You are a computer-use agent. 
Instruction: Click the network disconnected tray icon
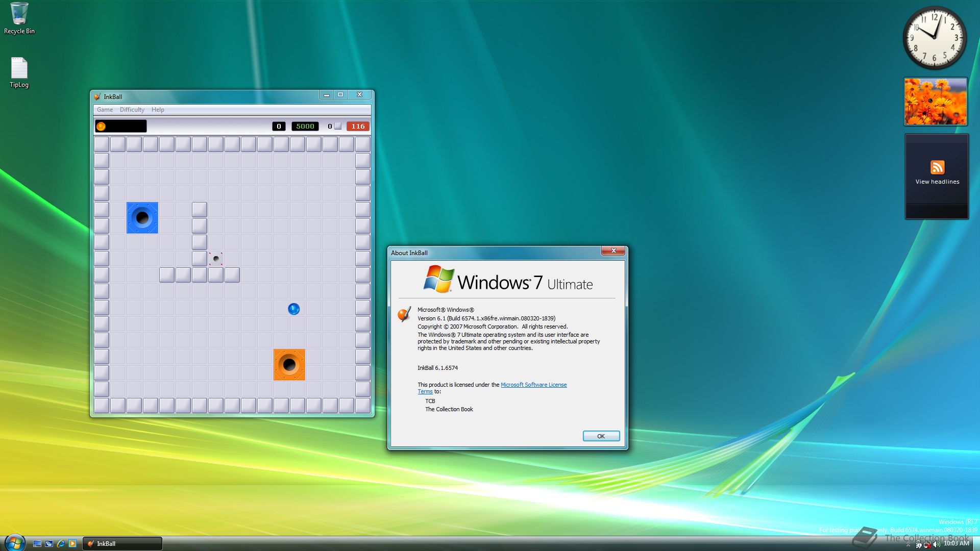(x=927, y=544)
